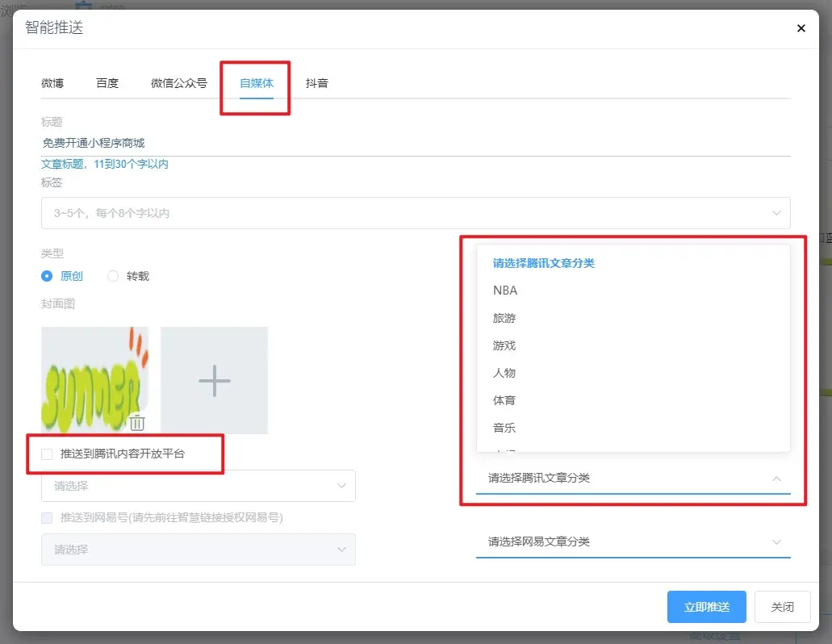Click the 立即推送 button
This screenshot has width=832, height=644.
click(706, 607)
